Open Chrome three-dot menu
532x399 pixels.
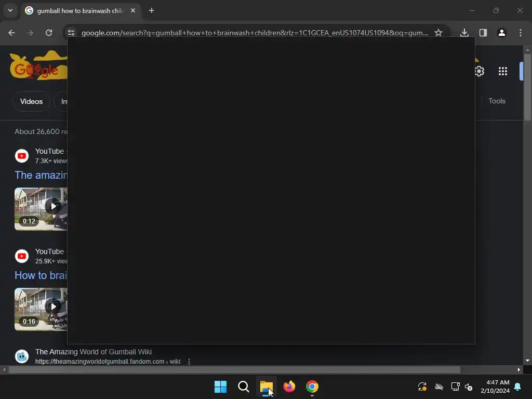pyautogui.click(x=521, y=33)
